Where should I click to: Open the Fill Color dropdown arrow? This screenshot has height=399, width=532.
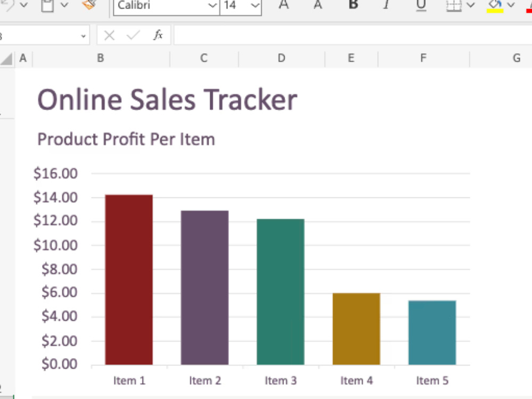[x=511, y=5]
